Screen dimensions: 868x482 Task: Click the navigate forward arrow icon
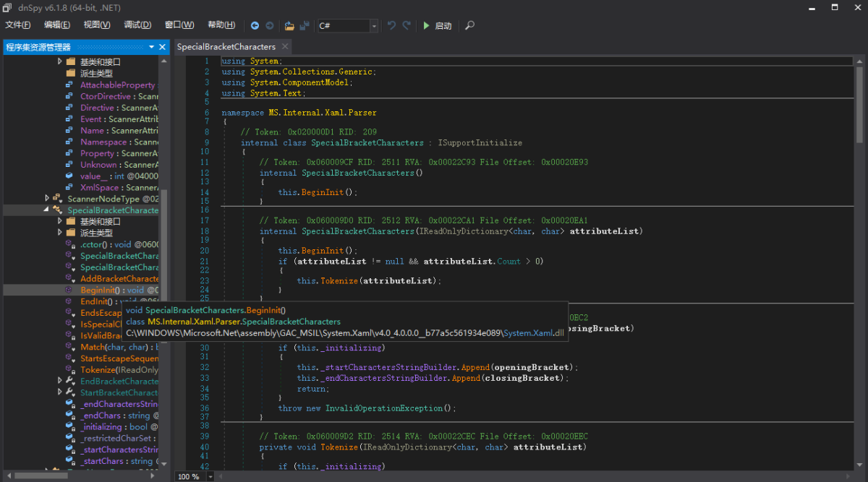point(269,25)
